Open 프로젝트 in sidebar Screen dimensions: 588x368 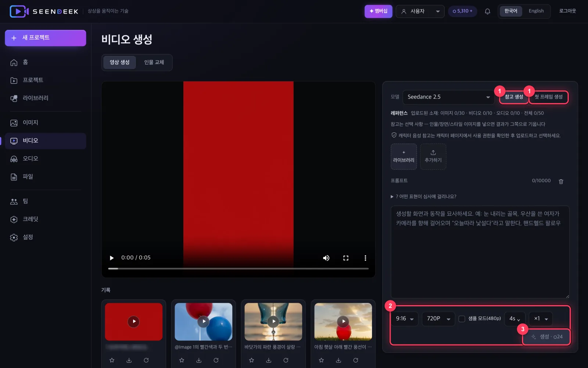[x=46, y=80]
